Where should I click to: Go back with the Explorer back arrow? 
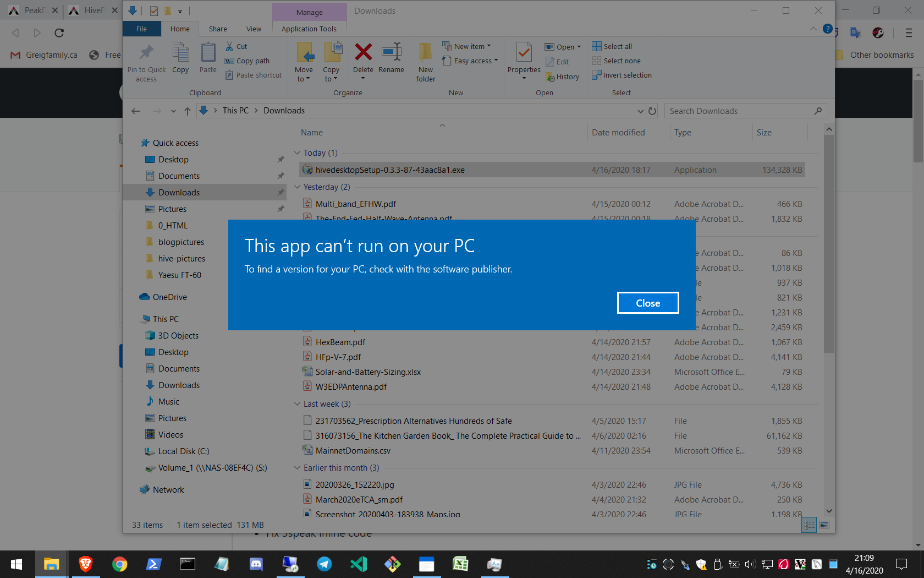[135, 111]
